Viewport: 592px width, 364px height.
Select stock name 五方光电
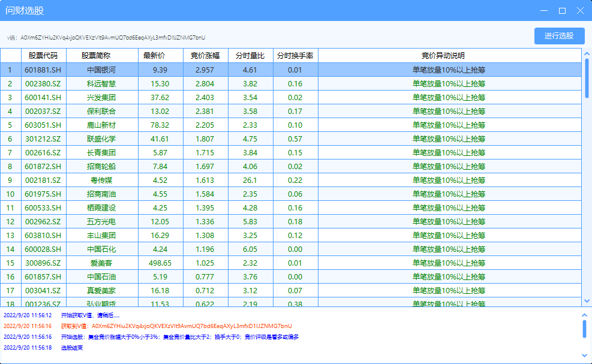(101, 222)
